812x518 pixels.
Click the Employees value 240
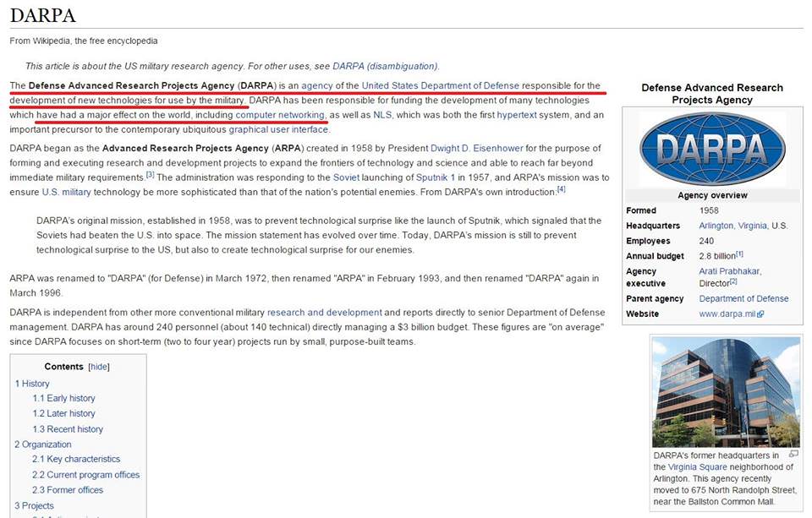click(706, 241)
